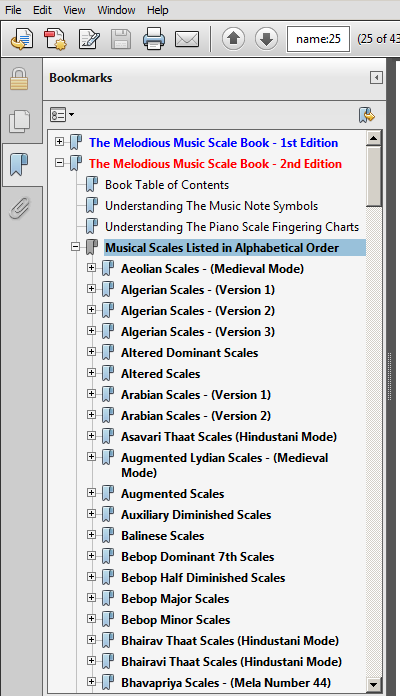The width and height of the screenshot is (400, 696).
Task: Click the bookmarks scrollbar down arrow
Action: [373, 685]
